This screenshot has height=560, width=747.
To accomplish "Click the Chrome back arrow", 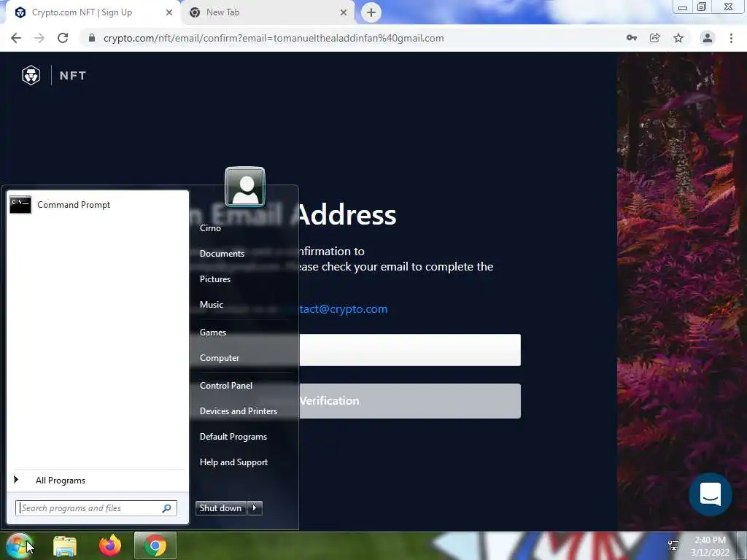I will 16,38.
